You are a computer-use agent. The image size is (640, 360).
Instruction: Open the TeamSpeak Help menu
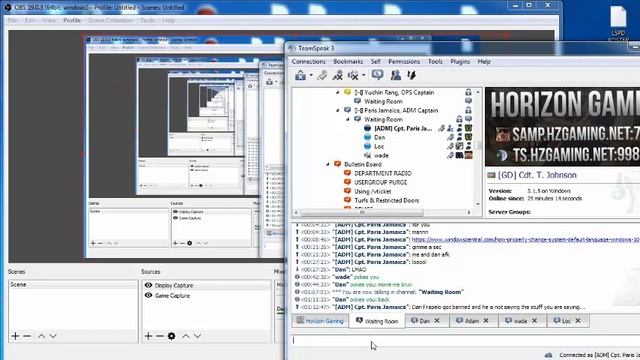point(484,62)
